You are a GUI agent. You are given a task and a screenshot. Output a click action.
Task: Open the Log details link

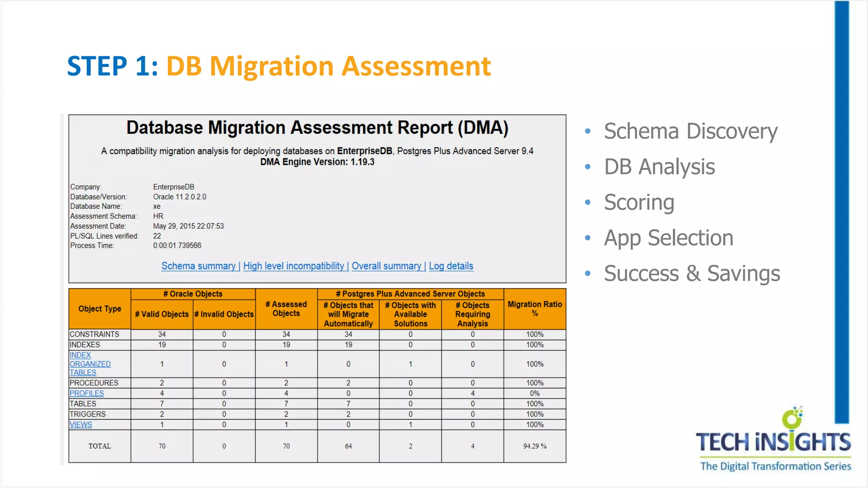pyautogui.click(x=451, y=266)
